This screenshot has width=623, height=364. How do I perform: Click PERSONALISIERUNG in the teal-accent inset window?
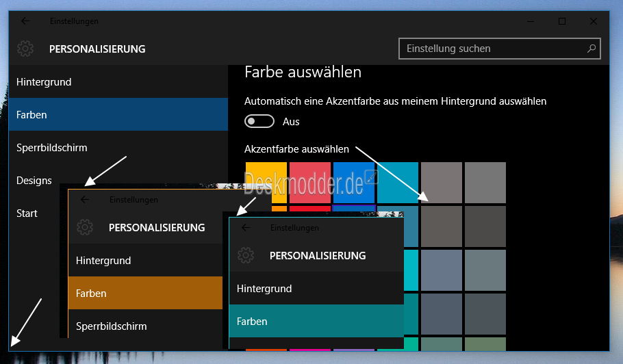point(318,255)
